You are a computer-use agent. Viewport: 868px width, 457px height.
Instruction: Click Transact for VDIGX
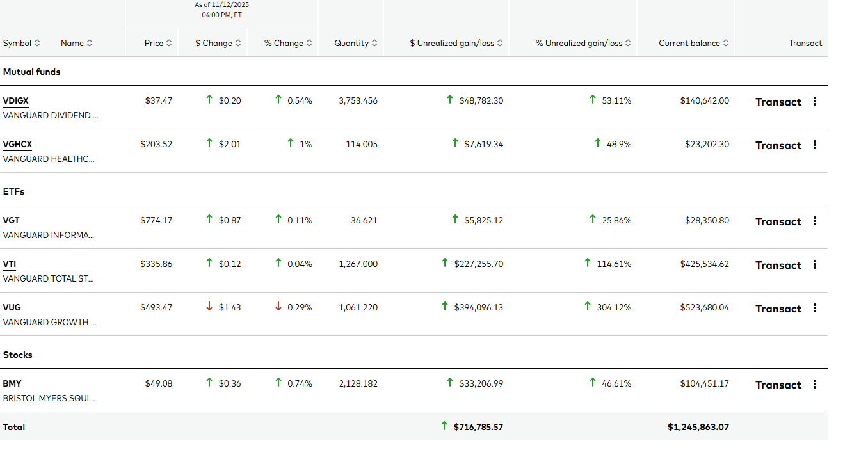point(778,102)
